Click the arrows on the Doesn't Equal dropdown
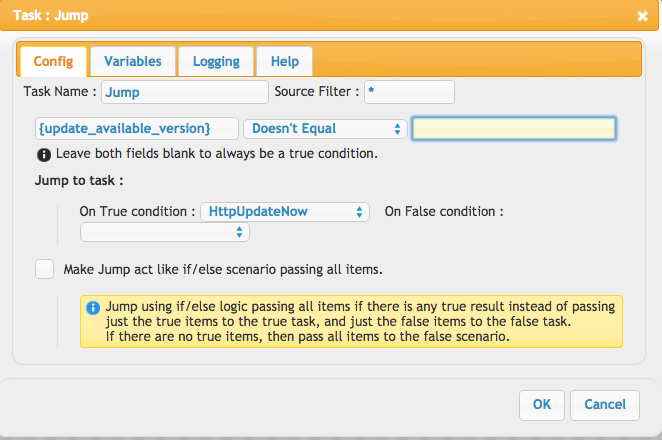662x440 pixels. click(x=397, y=129)
